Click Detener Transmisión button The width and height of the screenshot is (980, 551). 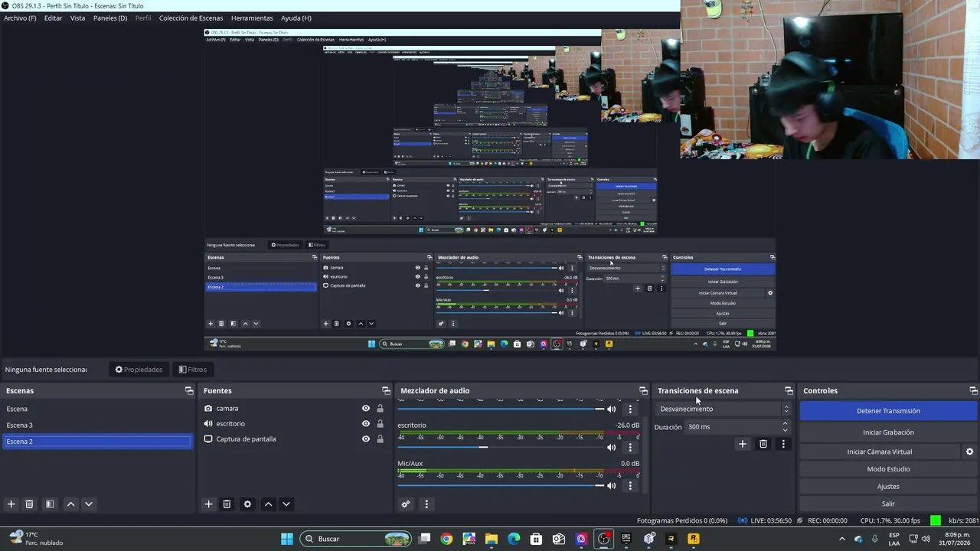(888, 411)
